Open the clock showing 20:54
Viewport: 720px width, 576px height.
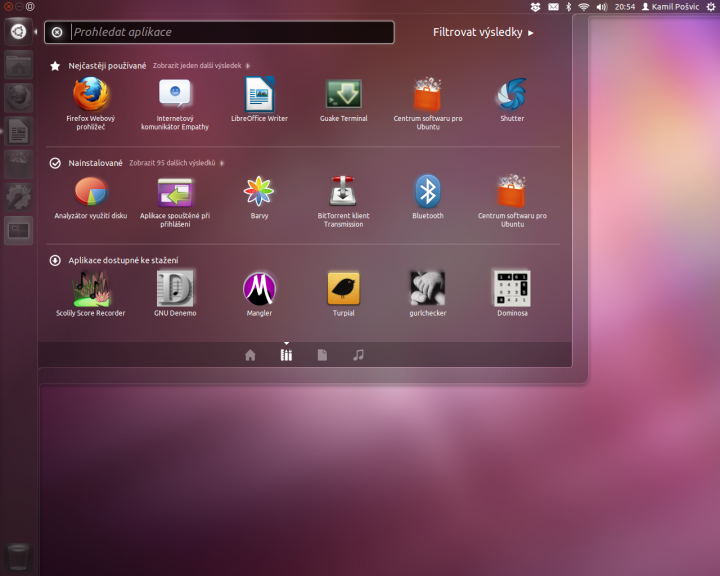[624, 7]
